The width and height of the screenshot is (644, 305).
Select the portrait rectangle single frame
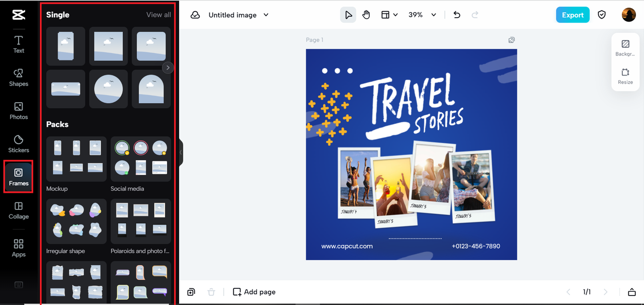pos(66,46)
